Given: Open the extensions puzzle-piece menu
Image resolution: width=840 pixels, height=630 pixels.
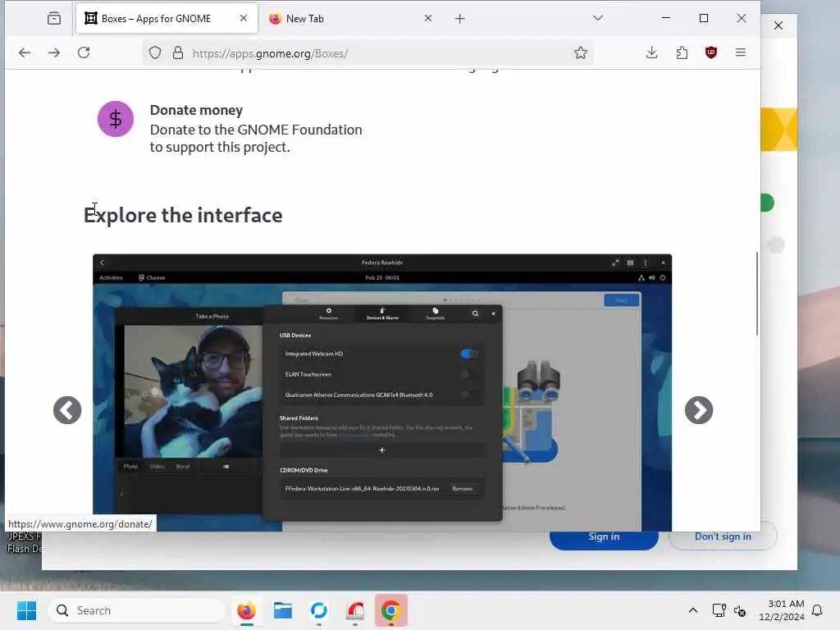Looking at the screenshot, I should tap(682, 52).
